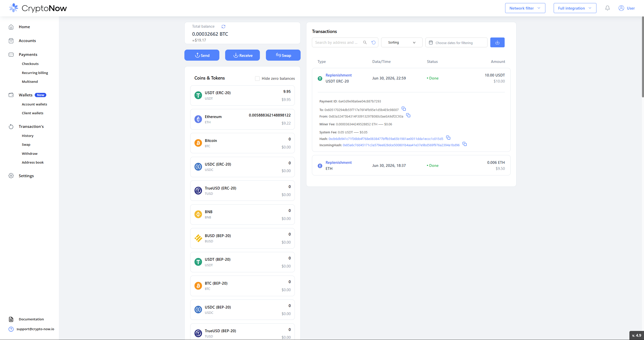This screenshot has height=340, width=644.
Task: Copy the From address
Action: point(408,115)
